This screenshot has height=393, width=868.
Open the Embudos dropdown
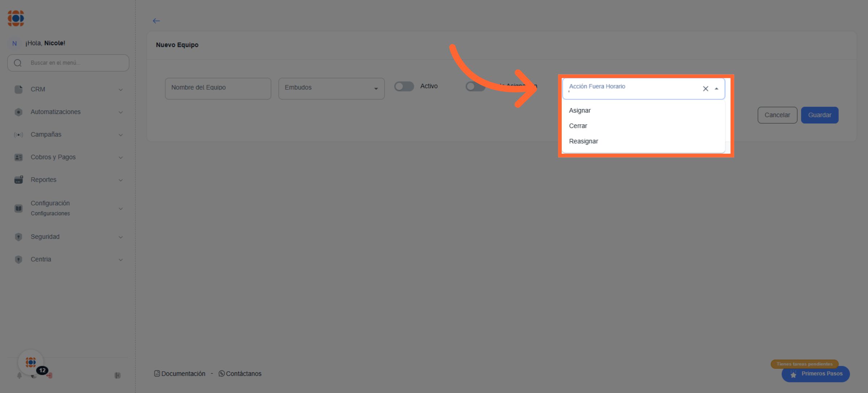coord(331,88)
